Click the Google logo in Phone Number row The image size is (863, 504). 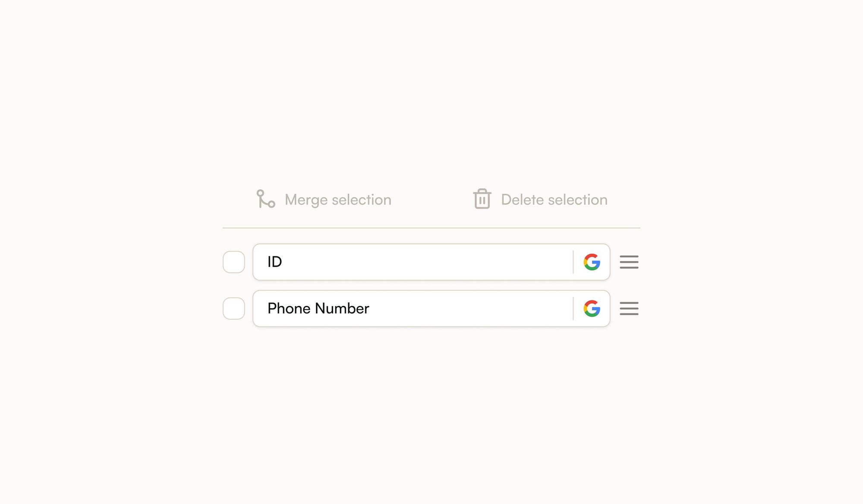tap(592, 309)
